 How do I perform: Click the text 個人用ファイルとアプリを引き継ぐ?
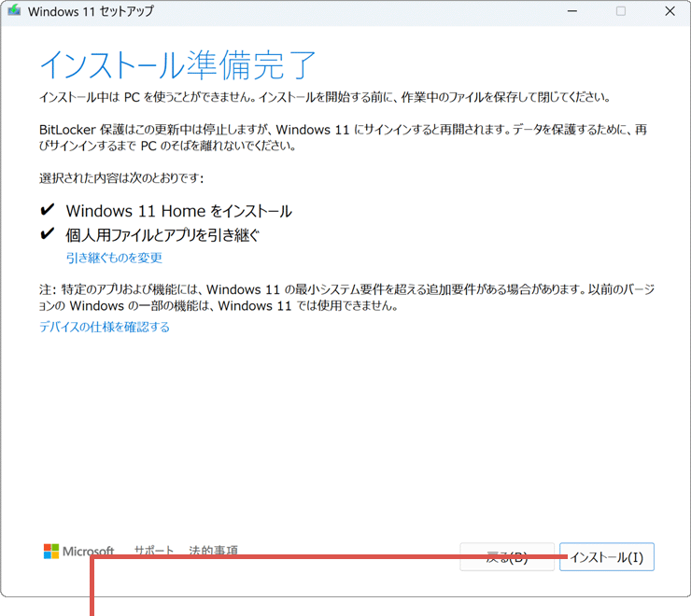(162, 235)
